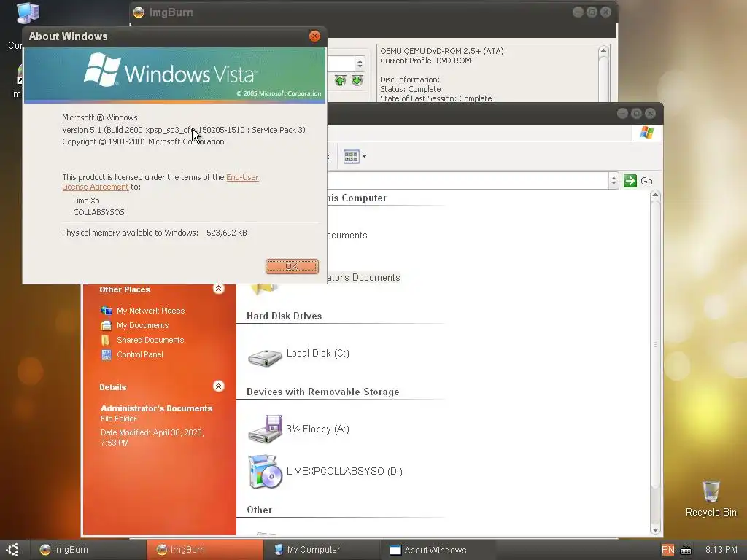Click the Control Panel icon in sidebar
Image resolution: width=747 pixels, height=560 pixels.
coord(107,355)
